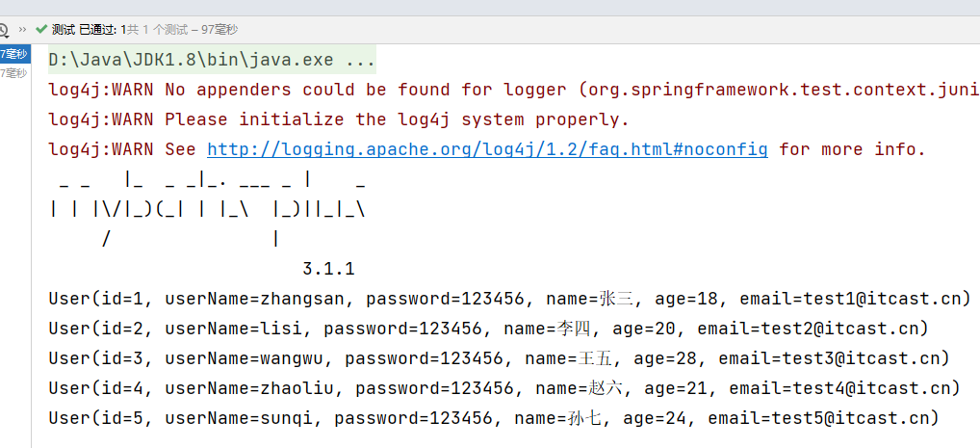The image size is (980, 448).
Task: Expand the hidden toolbar items chevron
Action: [x=22, y=29]
